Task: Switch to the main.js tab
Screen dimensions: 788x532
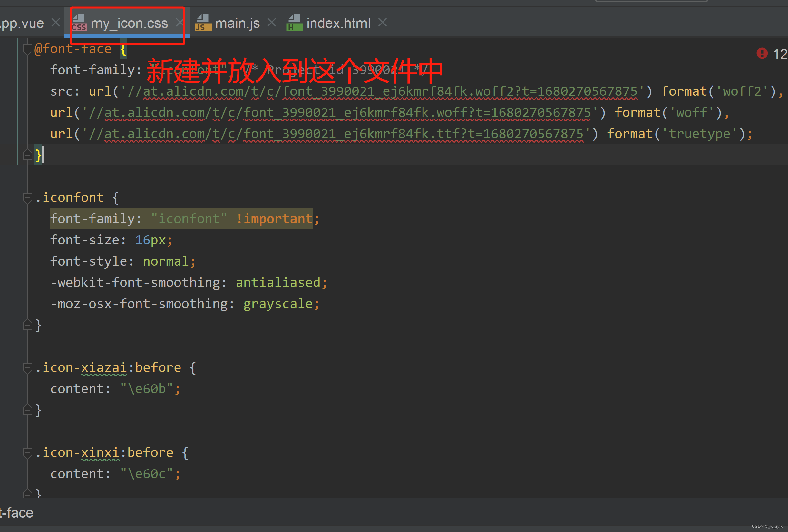Action: 237,23
